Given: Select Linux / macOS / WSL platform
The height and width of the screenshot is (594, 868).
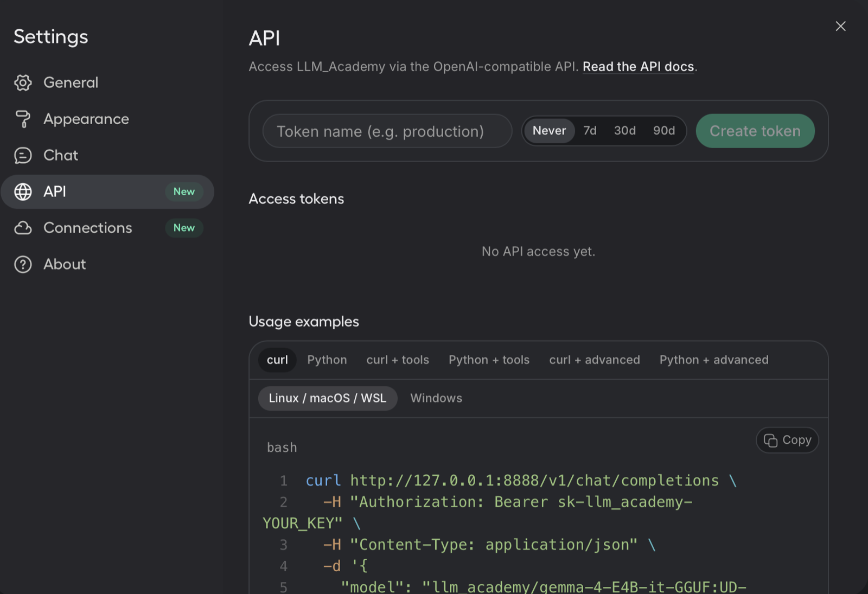Looking at the screenshot, I should (x=328, y=398).
